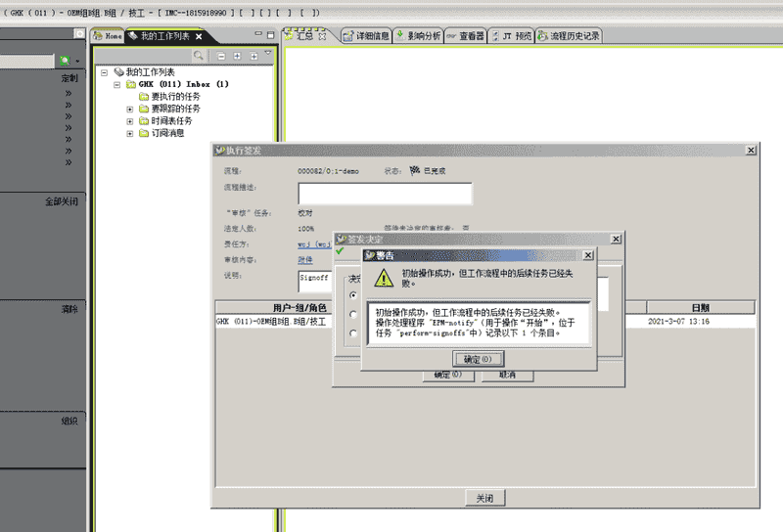Close the 执行签发 dialog with X
This screenshot has height=532, width=783.
pos(751,151)
